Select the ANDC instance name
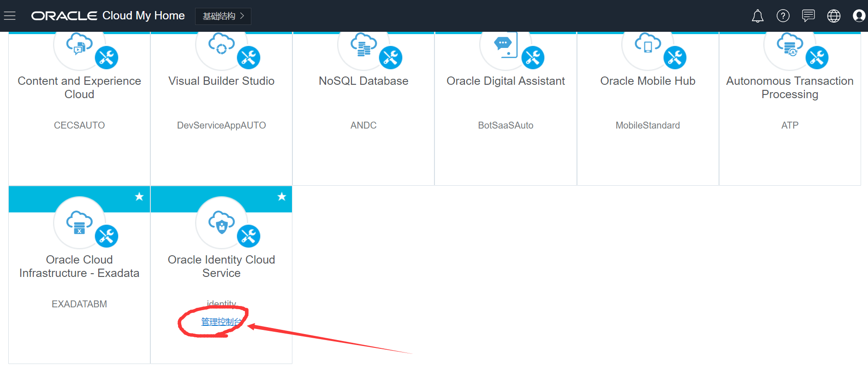Image resolution: width=868 pixels, height=370 pixels. (363, 125)
